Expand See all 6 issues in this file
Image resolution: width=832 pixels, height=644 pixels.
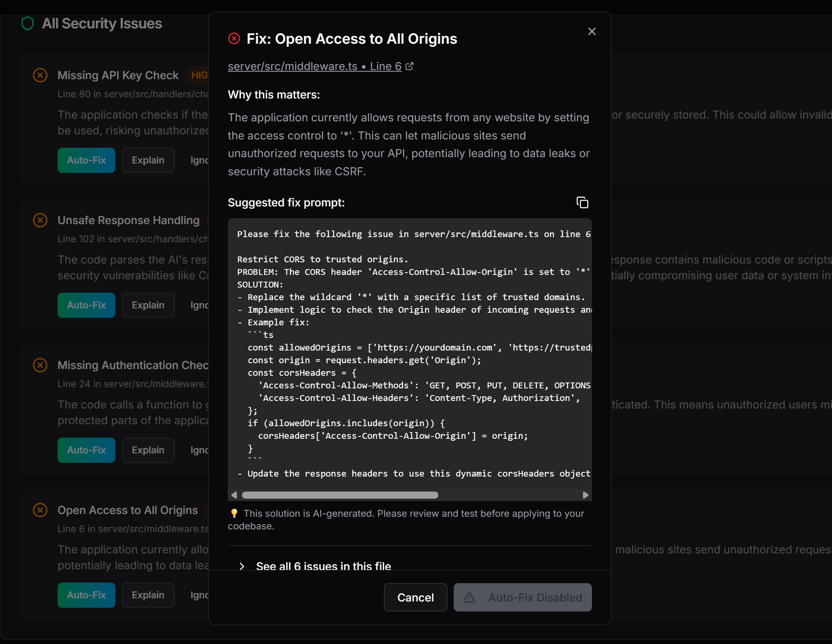315,566
